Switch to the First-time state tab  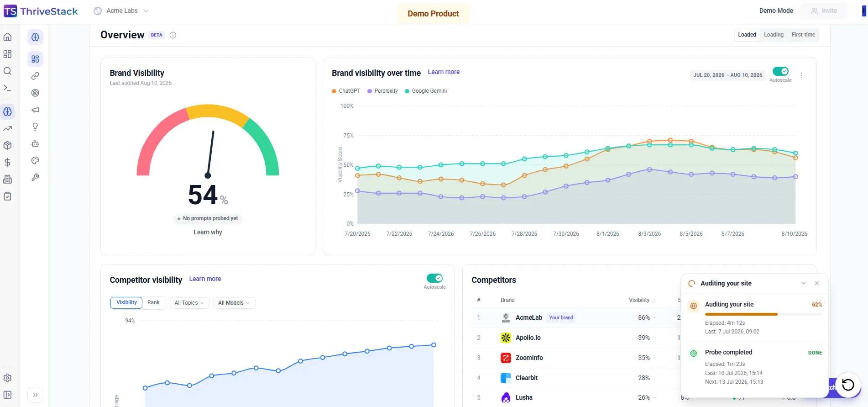(x=803, y=35)
